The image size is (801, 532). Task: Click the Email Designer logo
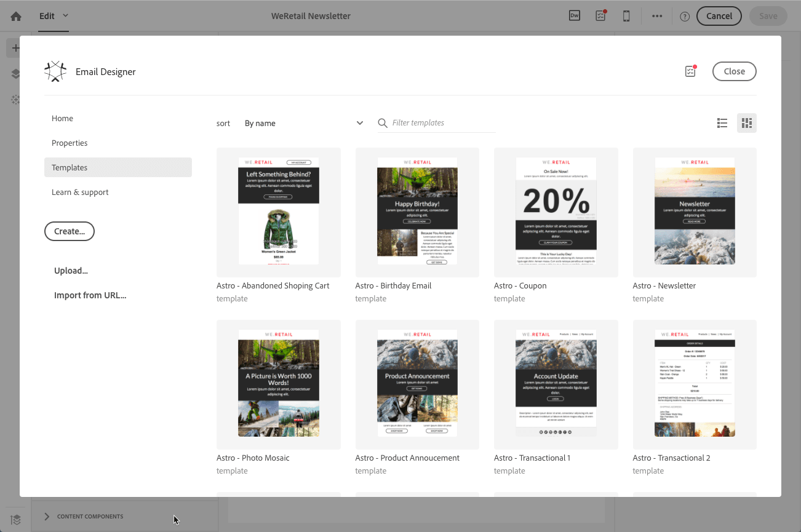[x=55, y=71]
